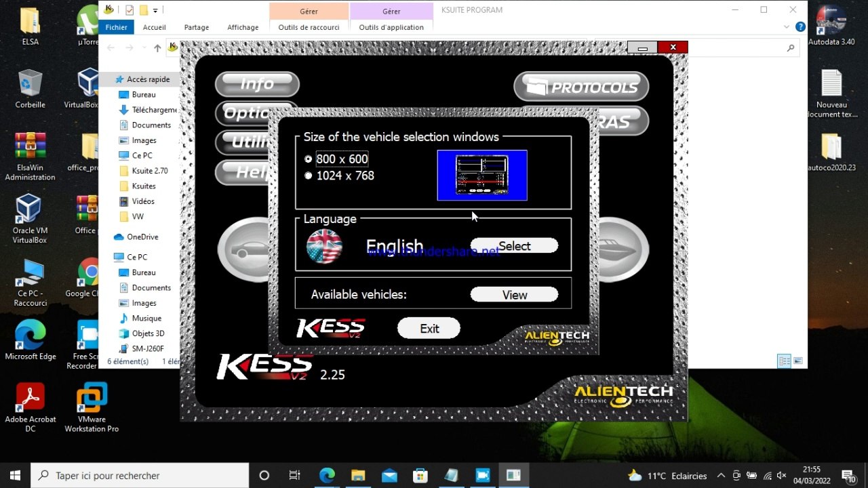The image size is (868, 488).
Task: Open Microsoft Store from the taskbar
Action: coord(420,475)
